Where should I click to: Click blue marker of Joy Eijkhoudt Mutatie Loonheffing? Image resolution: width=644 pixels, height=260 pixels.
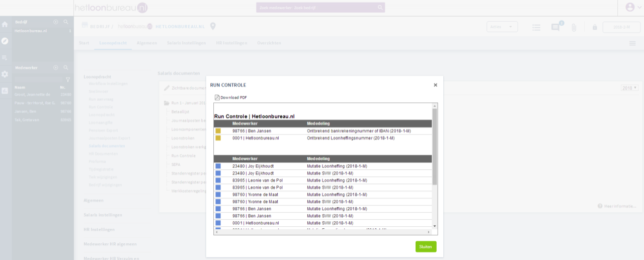pos(218,166)
